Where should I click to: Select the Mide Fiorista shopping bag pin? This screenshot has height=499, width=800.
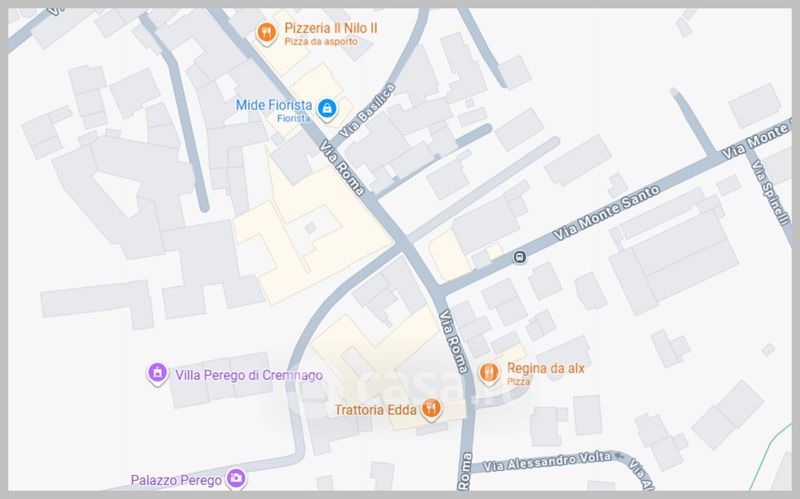pos(327,110)
